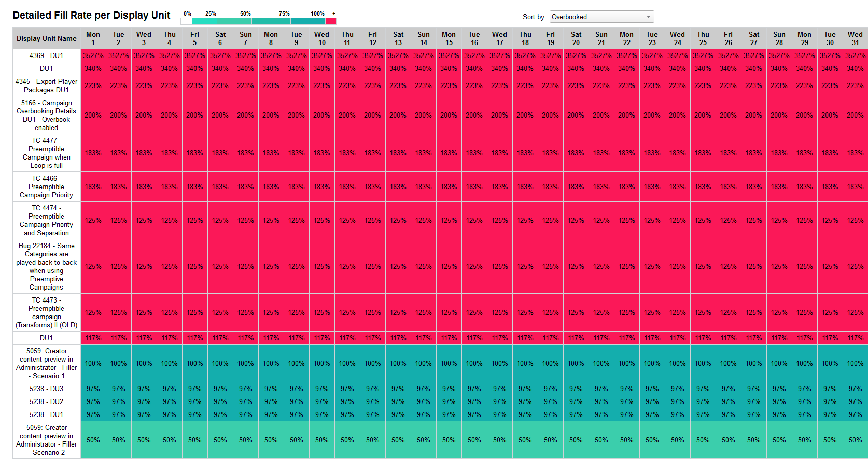The image size is (868, 459).
Task: Click TC 4473 row's 125% under Wed 3
Action: 144,312
